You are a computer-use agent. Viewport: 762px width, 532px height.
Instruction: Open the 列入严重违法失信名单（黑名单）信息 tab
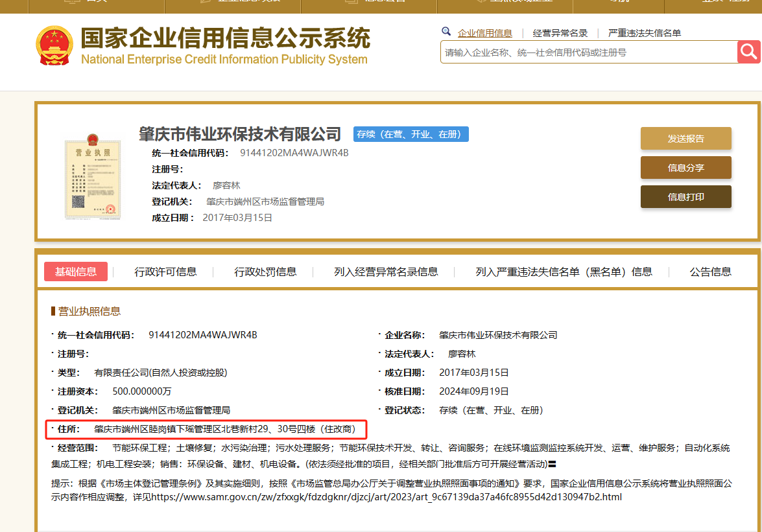coord(564,272)
